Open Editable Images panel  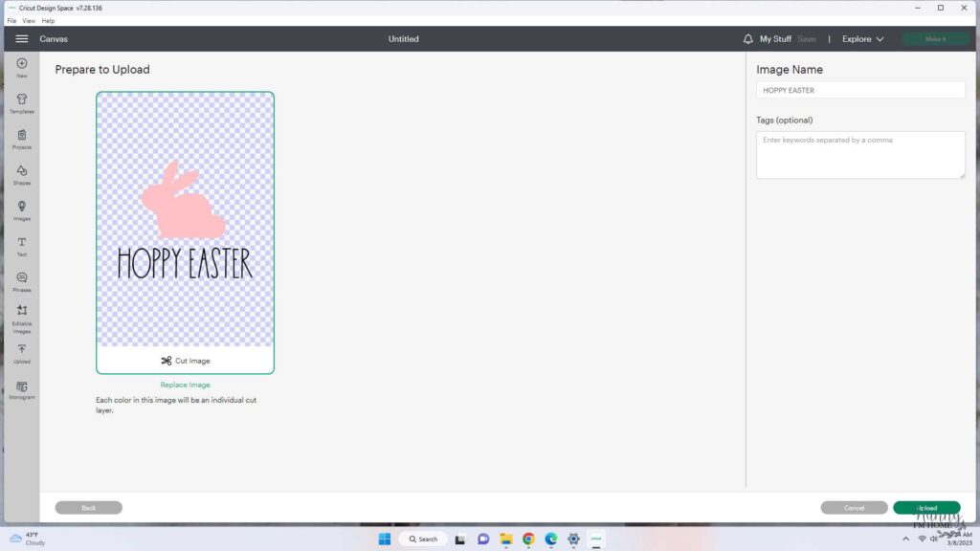click(x=22, y=319)
